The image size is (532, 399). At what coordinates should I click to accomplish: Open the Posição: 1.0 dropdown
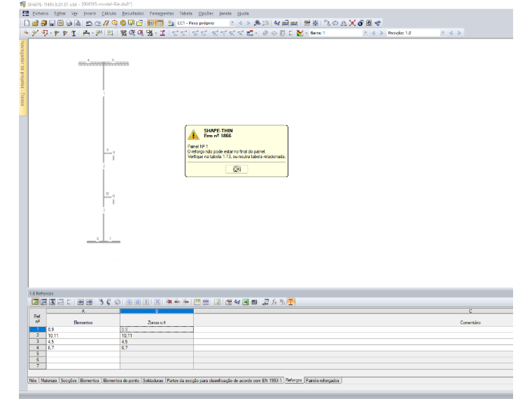(443, 33)
